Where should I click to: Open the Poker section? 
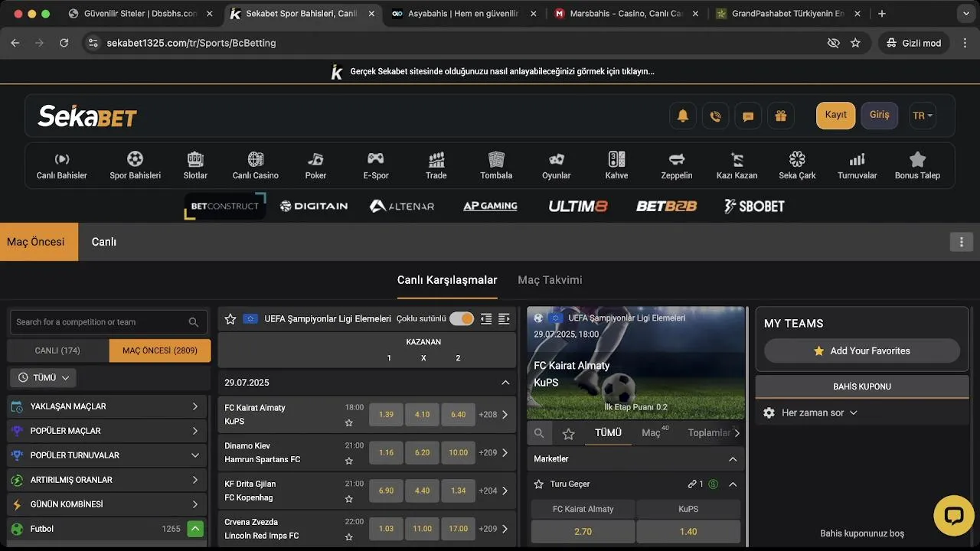pyautogui.click(x=315, y=165)
